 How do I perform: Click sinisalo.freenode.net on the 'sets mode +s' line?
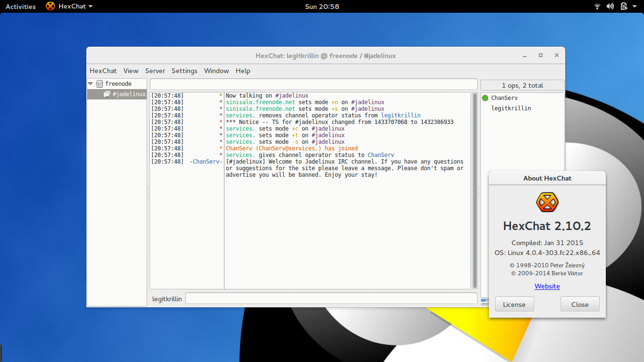pyautogui.click(x=260, y=109)
